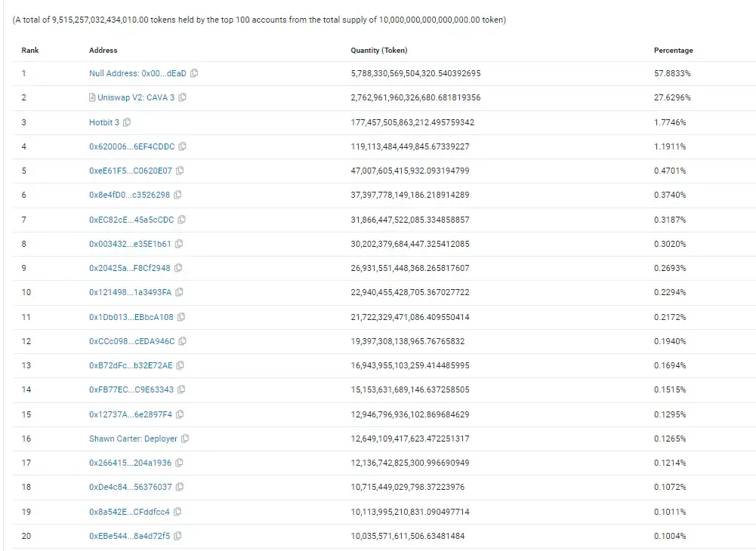The image size is (756, 551).
Task: Click the 0.1004% percentage value
Action: [x=670, y=536]
